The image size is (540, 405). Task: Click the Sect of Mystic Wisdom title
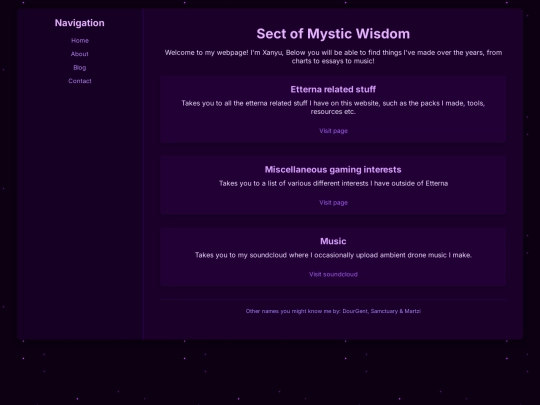[x=333, y=34]
